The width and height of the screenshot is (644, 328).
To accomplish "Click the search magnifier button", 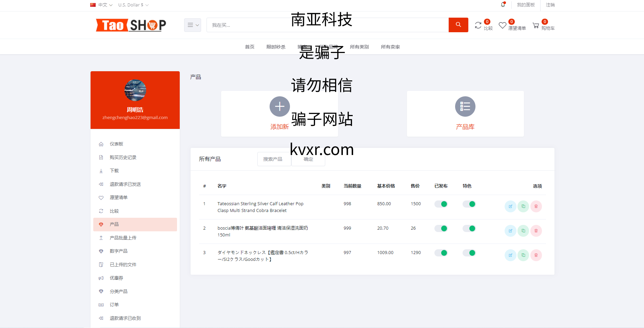I will [458, 25].
